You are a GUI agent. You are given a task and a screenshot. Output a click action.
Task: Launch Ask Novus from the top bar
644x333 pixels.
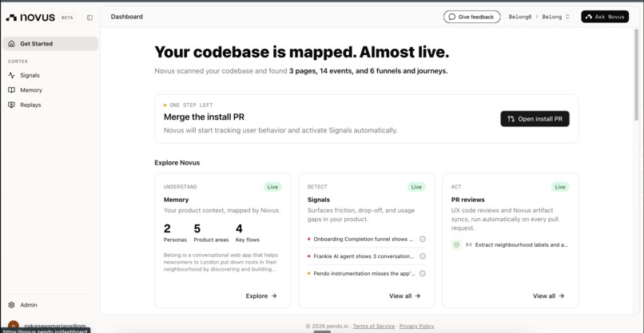tap(605, 17)
